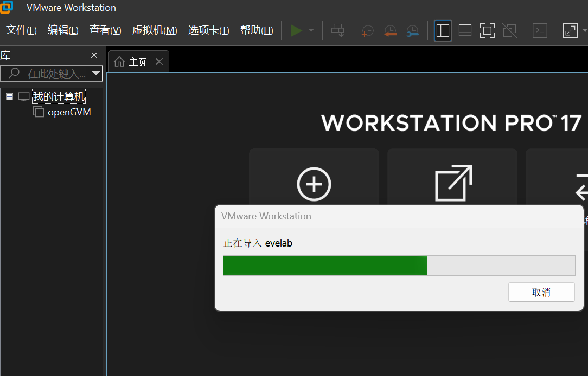Image resolution: width=588 pixels, height=376 pixels.
Task: Click the stretch guest display icon
Action: pos(570,31)
